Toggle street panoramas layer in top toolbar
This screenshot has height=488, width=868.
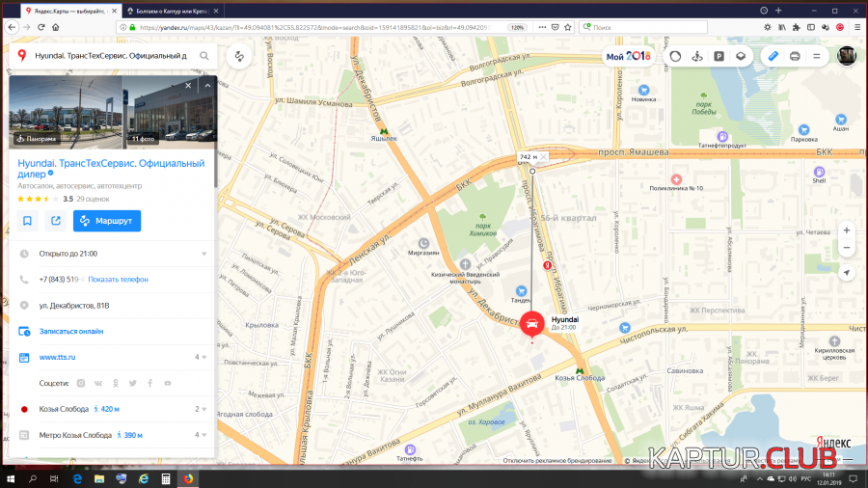click(x=697, y=56)
